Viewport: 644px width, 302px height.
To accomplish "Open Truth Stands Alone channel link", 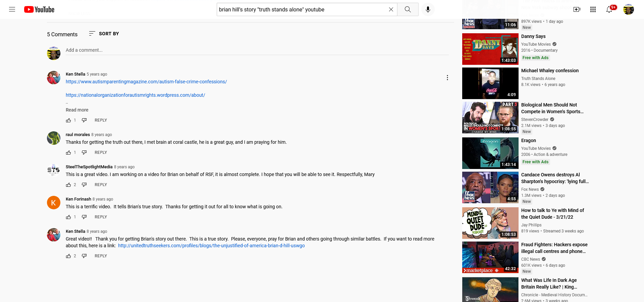I will [x=538, y=79].
